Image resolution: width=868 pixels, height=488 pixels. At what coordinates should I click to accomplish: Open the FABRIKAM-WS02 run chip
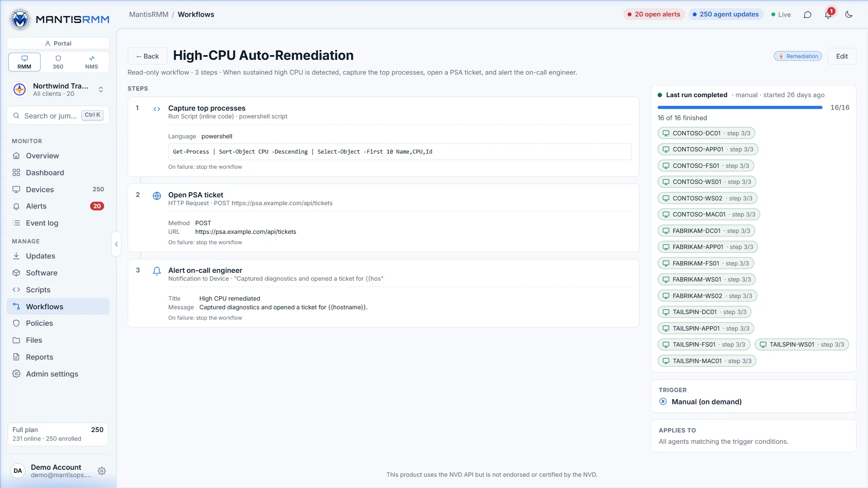coord(707,296)
